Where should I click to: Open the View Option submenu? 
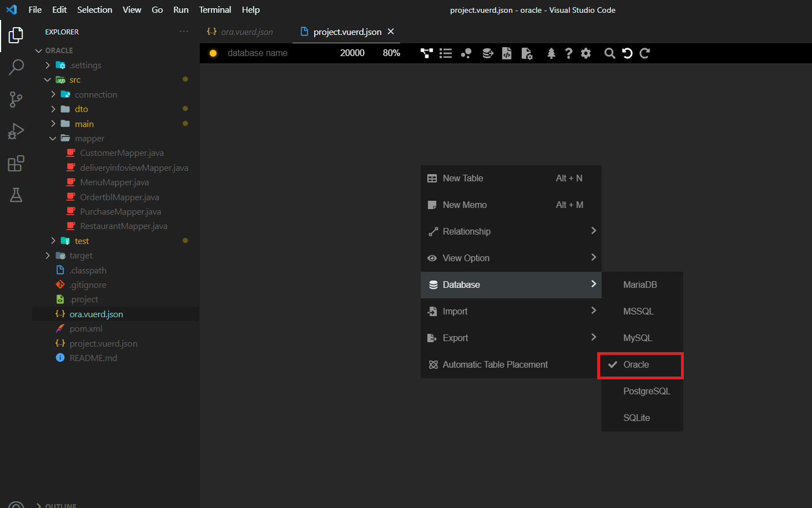(511, 258)
